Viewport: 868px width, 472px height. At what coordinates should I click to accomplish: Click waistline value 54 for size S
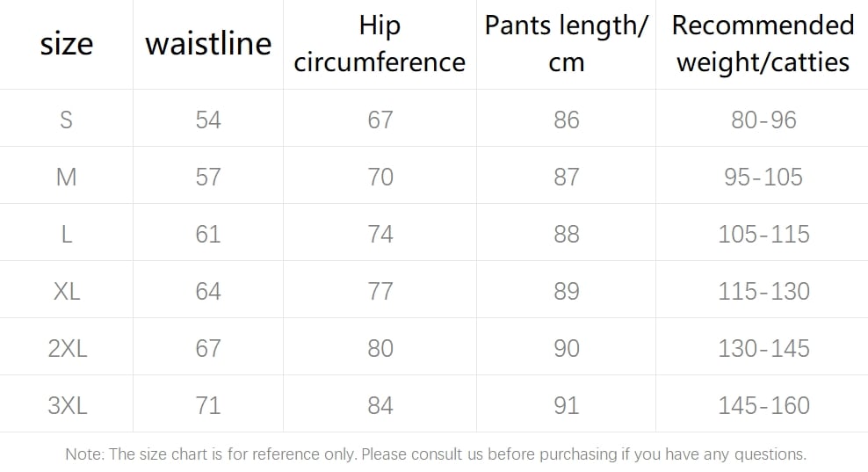coord(208,120)
